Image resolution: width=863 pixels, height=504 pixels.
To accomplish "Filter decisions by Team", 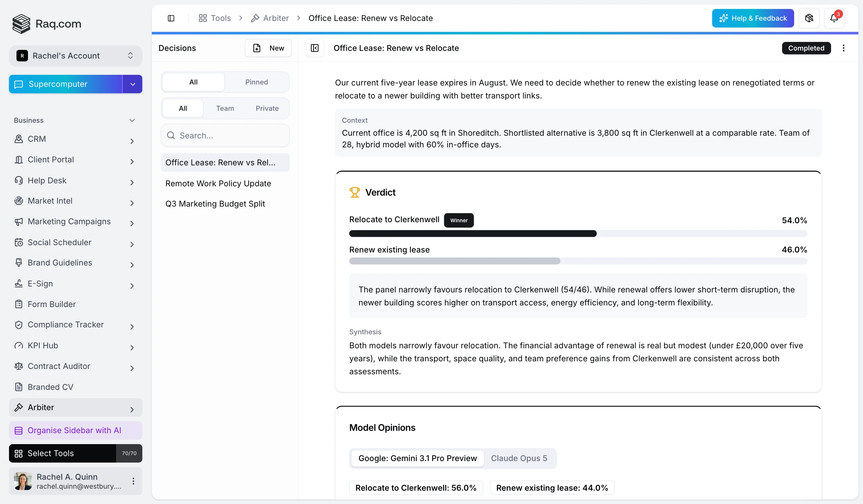I will (225, 108).
